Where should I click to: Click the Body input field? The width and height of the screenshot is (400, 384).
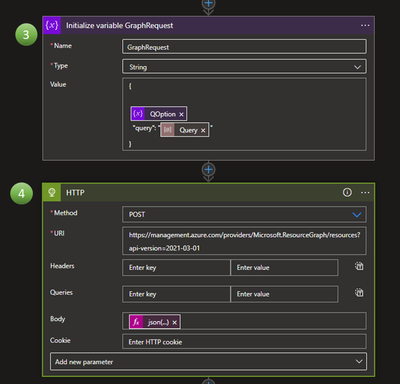coord(244,322)
